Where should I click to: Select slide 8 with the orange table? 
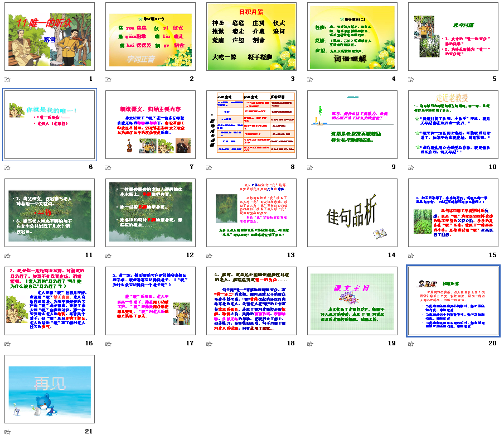[x=251, y=125]
